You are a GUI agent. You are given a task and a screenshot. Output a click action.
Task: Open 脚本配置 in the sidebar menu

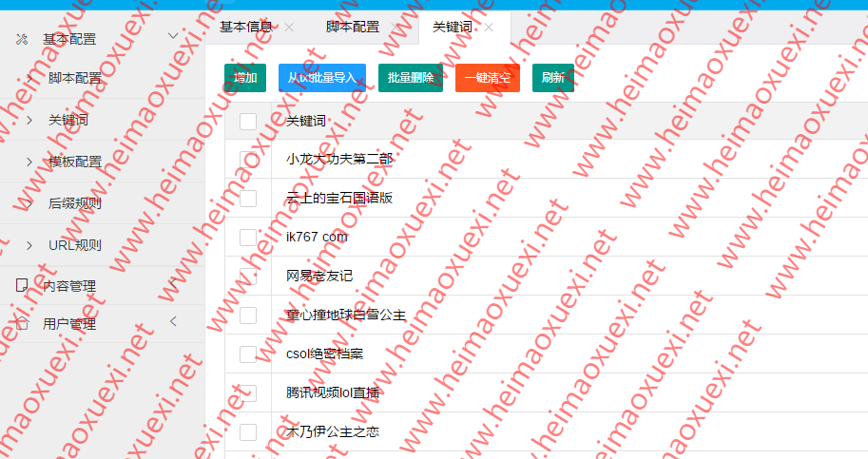(x=75, y=78)
